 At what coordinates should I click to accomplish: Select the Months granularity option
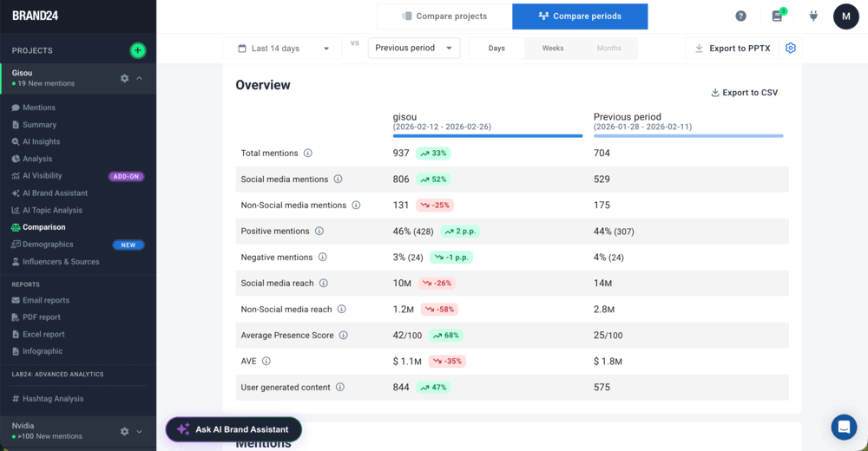(x=608, y=49)
